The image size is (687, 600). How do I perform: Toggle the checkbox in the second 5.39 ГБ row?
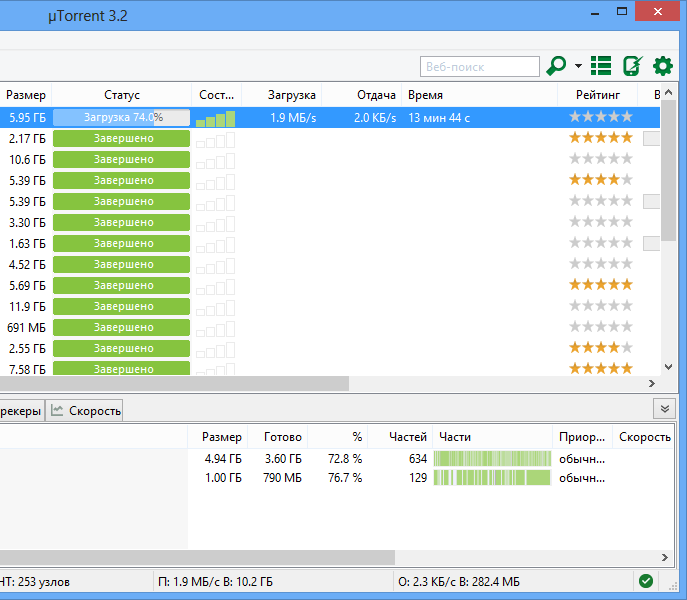tap(651, 202)
